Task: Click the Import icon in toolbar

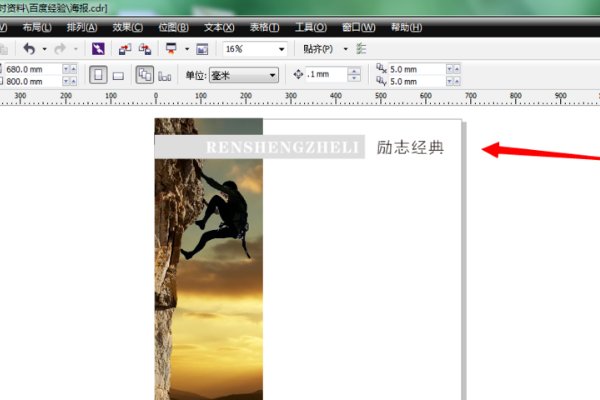Action: [x=125, y=48]
